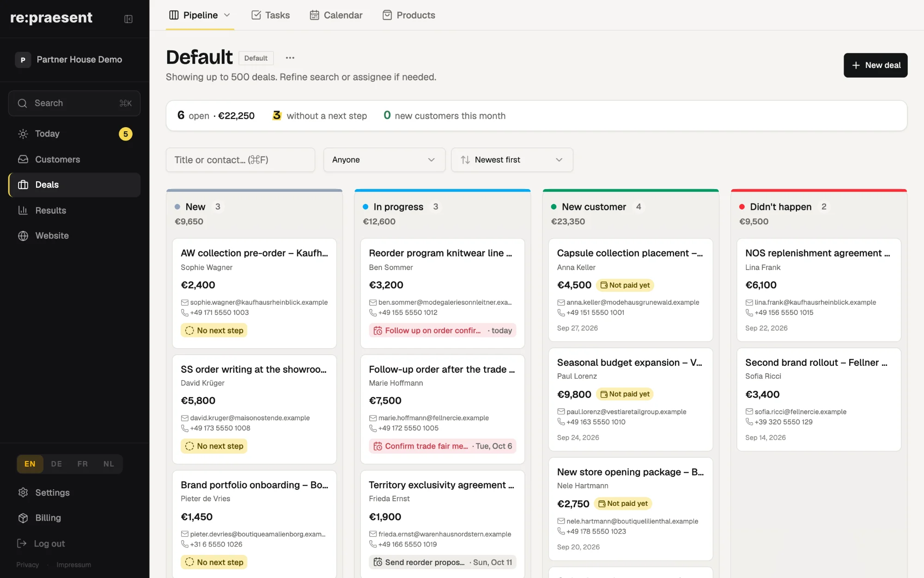Click the dashed circle icon on David Krüger's card

click(x=189, y=446)
